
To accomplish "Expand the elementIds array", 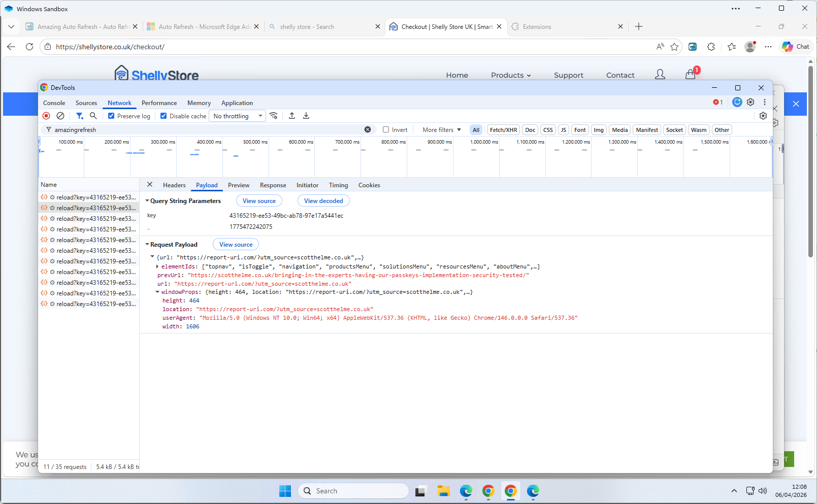I will tap(157, 266).
